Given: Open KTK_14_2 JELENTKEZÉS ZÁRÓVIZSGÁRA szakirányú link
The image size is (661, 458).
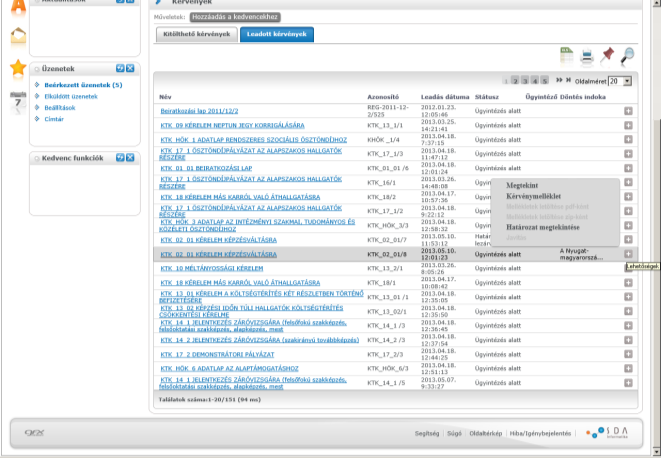Looking at the screenshot, I should 260,340.
